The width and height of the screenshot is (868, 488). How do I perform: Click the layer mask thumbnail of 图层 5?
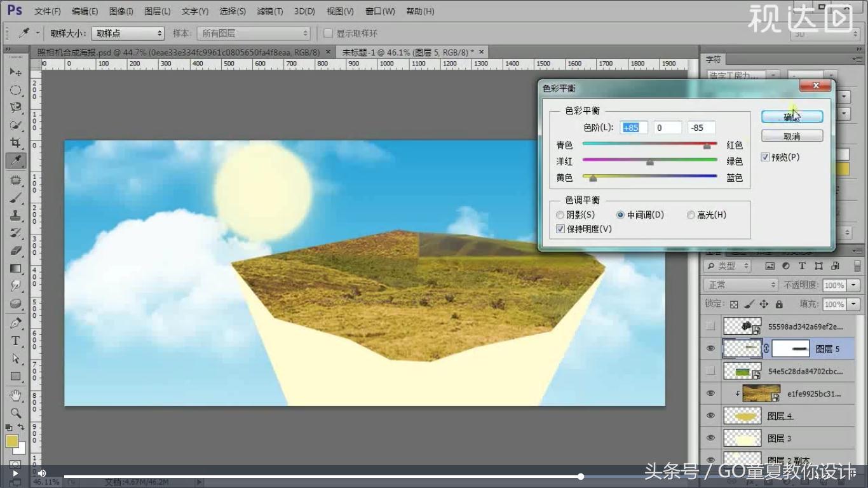[791, 348]
